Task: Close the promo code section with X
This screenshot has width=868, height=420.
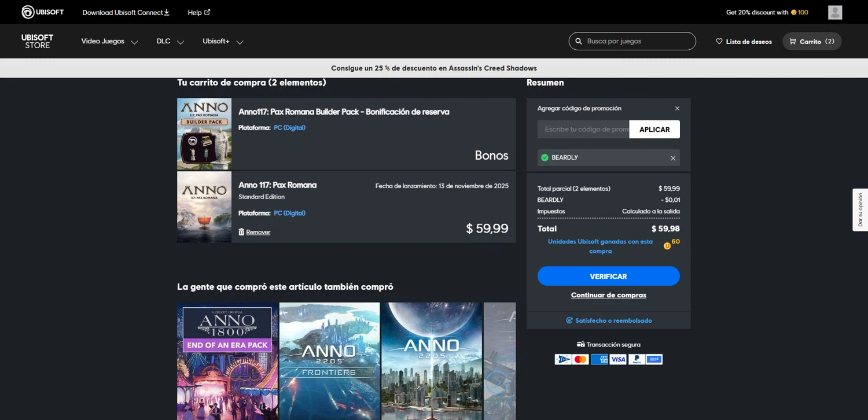Action: pos(677,108)
